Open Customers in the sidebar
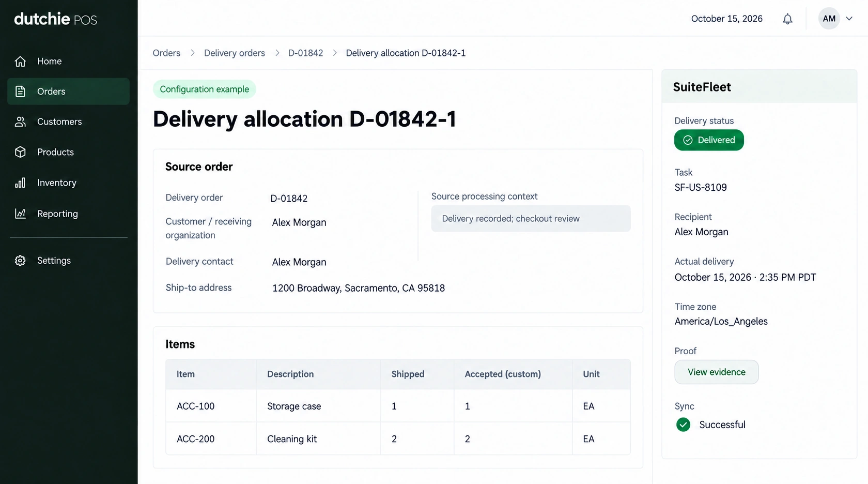 (x=68, y=122)
